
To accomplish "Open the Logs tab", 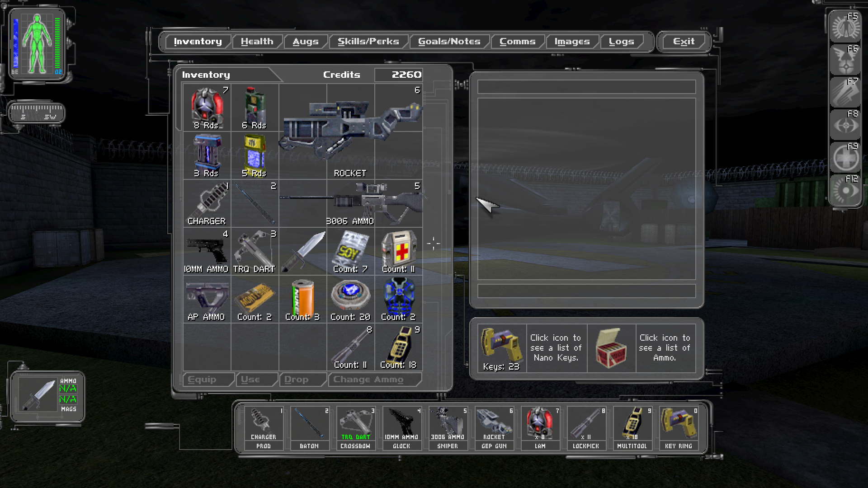I will point(621,42).
